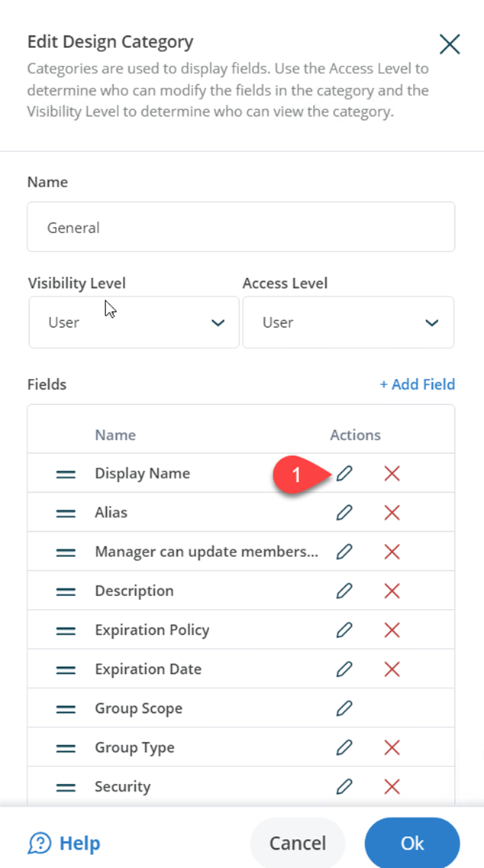Click the drag handle next to Group Type
This screenshot has height=868, width=484.
click(66, 747)
